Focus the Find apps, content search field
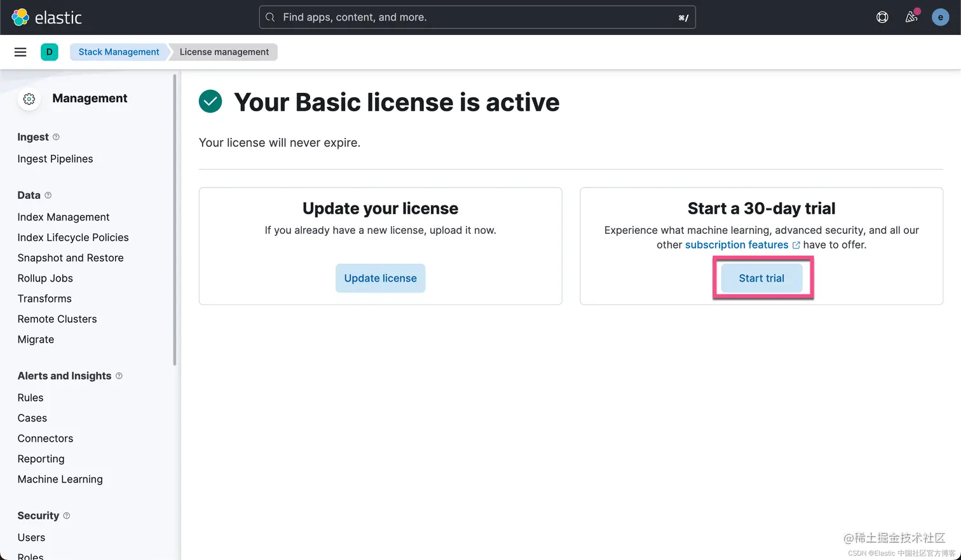961x560 pixels. coord(477,17)
